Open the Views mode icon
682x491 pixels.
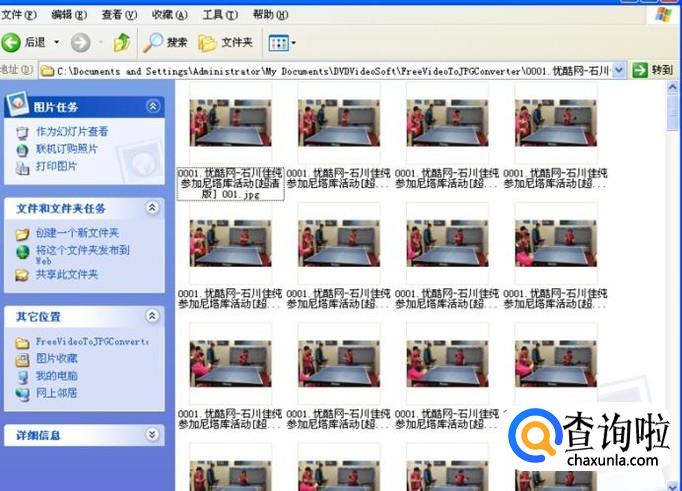point(278,43)
